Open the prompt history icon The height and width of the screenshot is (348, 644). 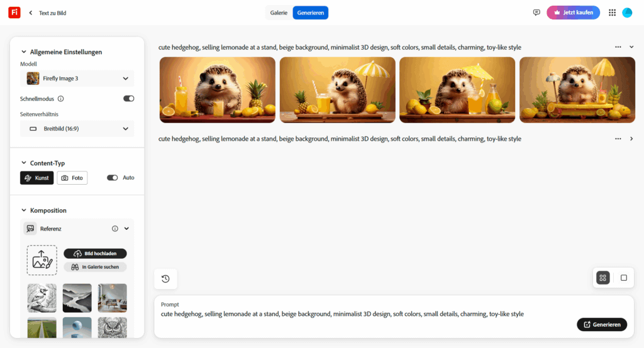pos(165,279)
